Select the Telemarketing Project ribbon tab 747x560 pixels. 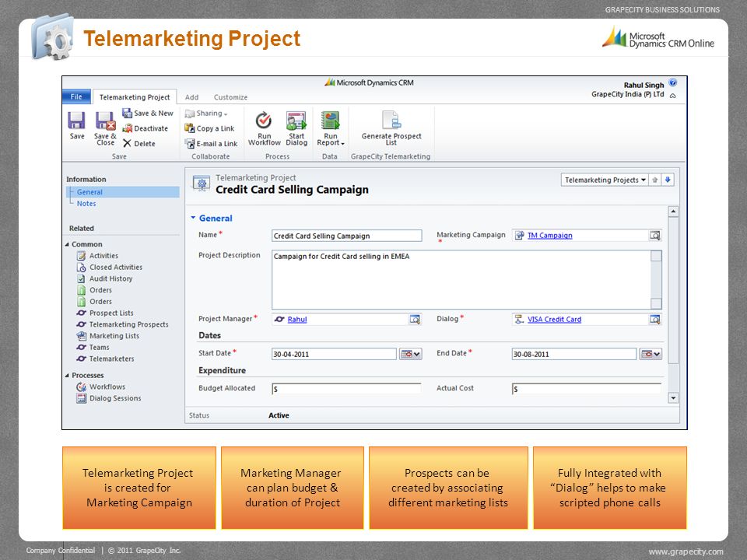pyautogui.click(x=135, y=97)
